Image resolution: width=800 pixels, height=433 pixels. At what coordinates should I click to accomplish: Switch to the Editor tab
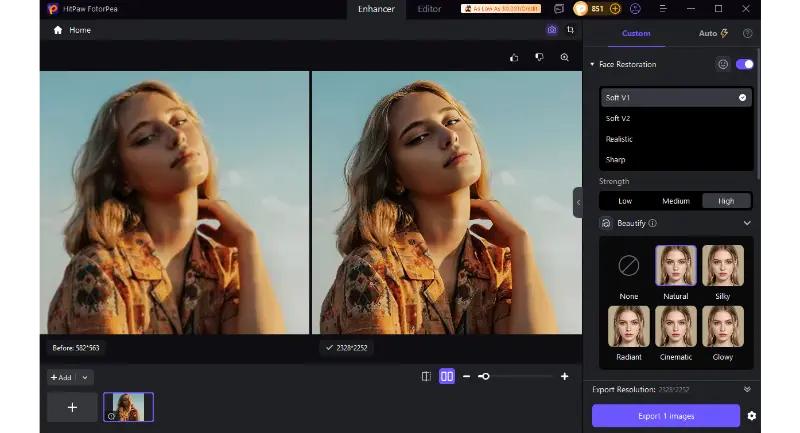[x=429, y=9]
